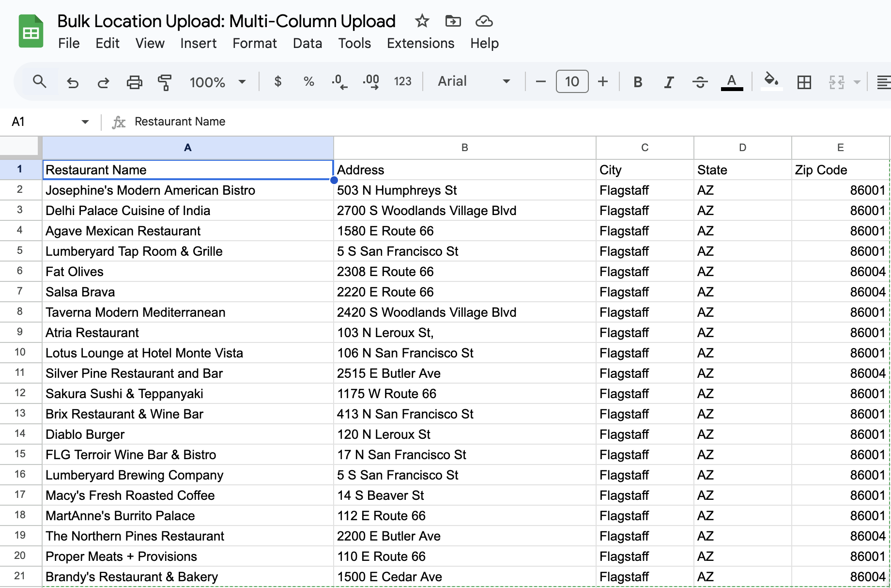Screen dimensions: 891x588
Task: Click the move to folder icon
Action: point(453,21)
